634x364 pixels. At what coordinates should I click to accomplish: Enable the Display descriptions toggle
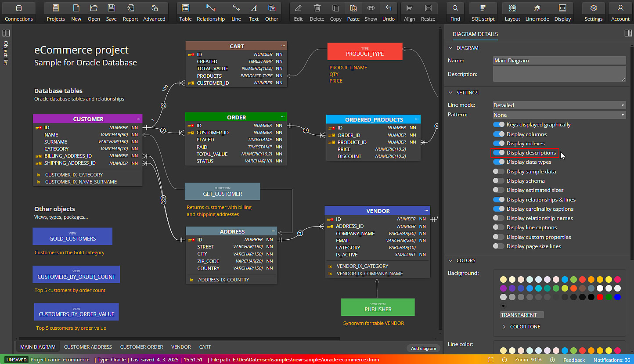(x=499, y=152)
